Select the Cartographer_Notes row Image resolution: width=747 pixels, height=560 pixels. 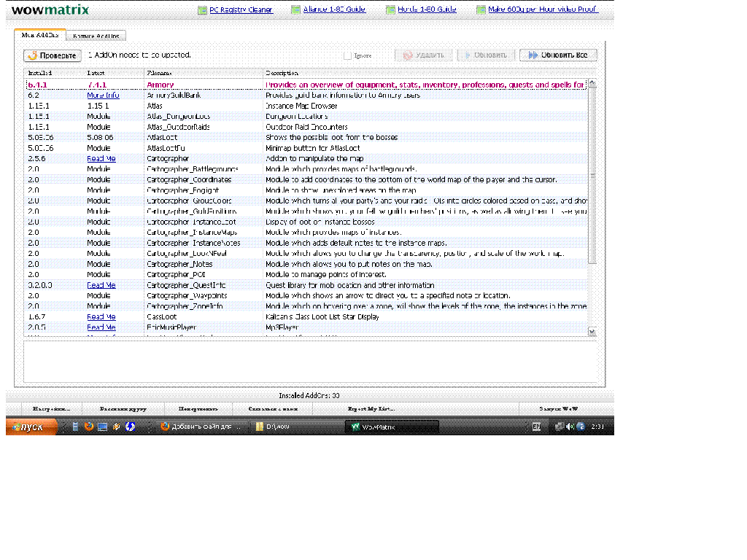[306, 264]
